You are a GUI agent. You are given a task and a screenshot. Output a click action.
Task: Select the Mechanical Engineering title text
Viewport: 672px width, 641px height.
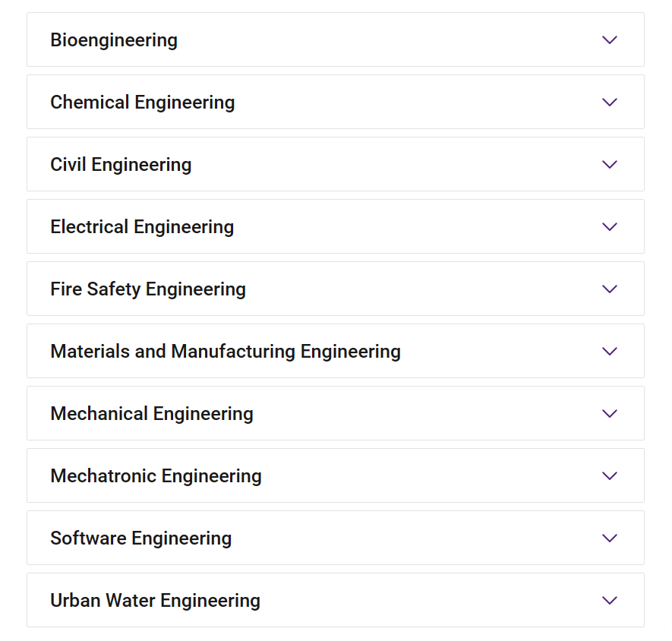tap(152, 414)
